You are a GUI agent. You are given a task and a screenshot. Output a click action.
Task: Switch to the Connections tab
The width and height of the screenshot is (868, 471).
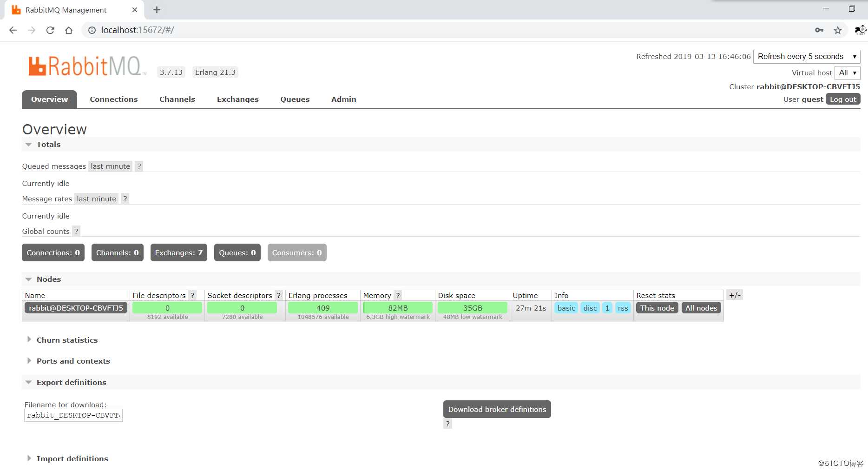click(114, 100)
